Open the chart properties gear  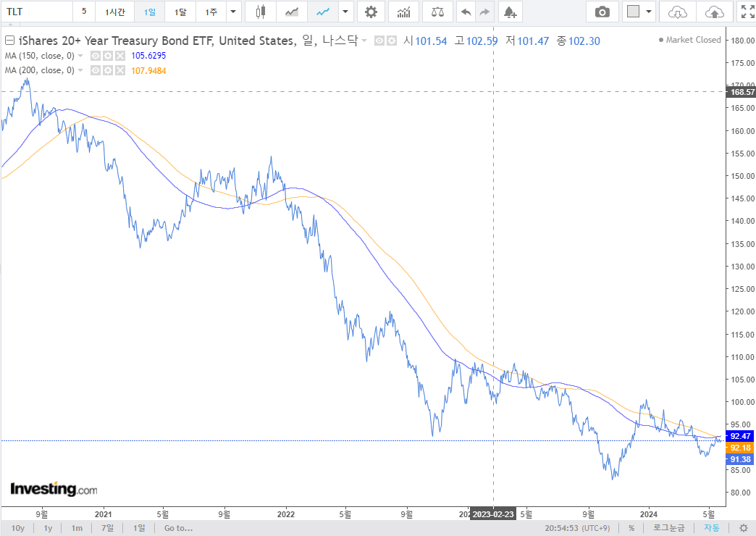(371, 12)
